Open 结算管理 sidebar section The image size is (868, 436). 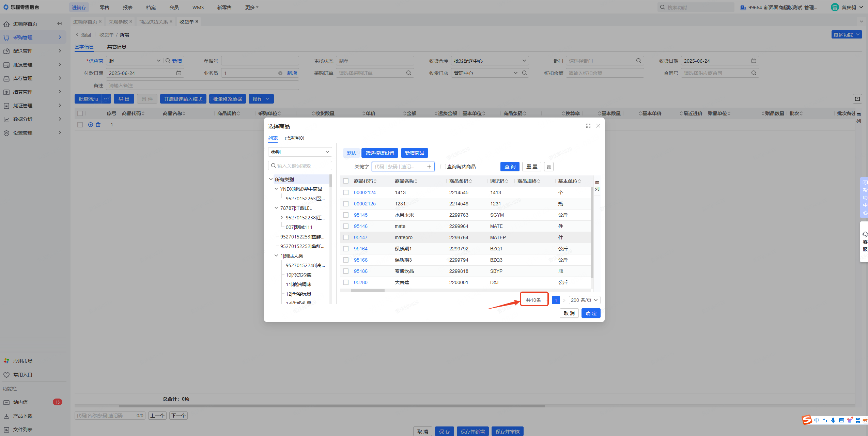pos(33,92)
